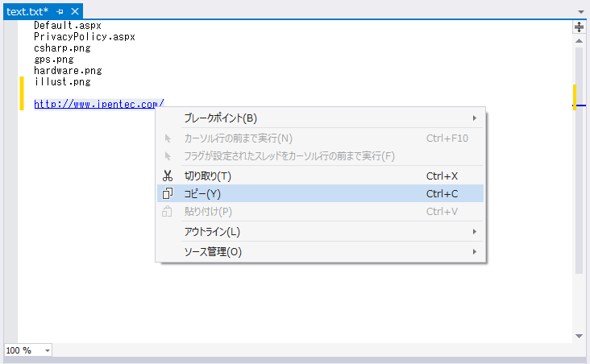Click the Ctrl+X shortcut text
This screenshot has width=590, height=364.
point(442,176)
